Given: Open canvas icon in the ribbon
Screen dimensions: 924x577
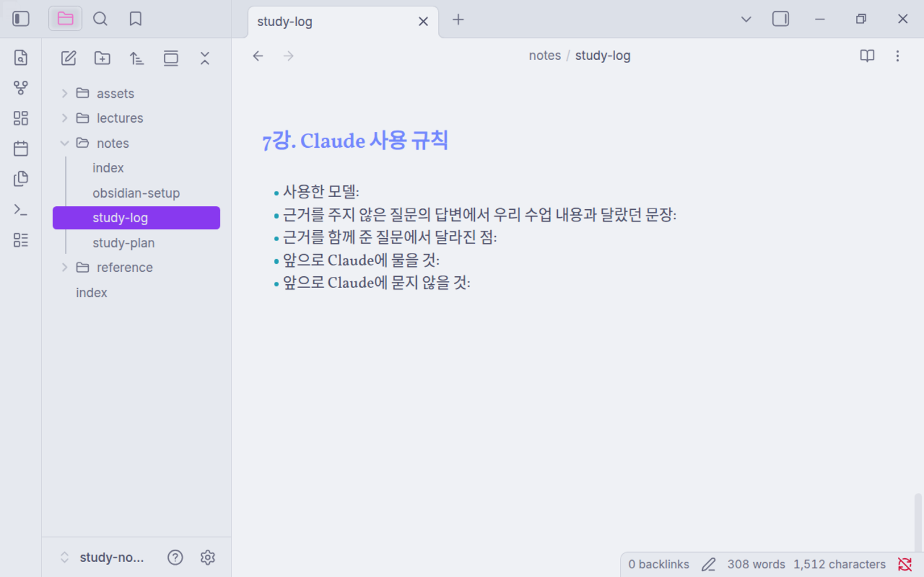Looking at the screenshot, I should [x=21, y=118].
